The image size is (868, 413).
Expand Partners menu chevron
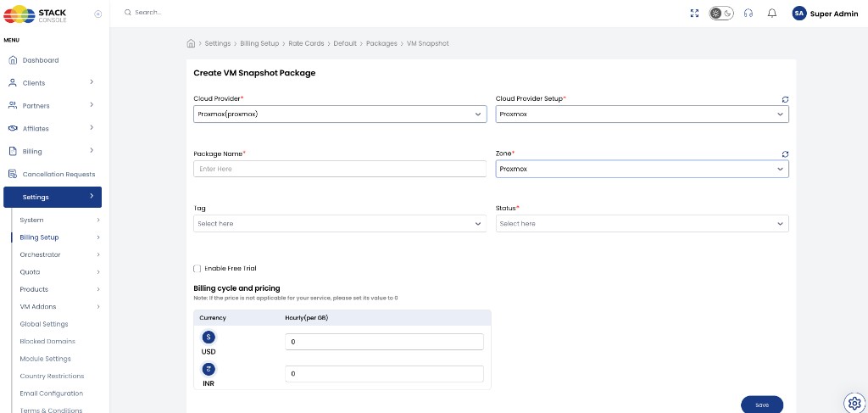click(x=92, y=104)
